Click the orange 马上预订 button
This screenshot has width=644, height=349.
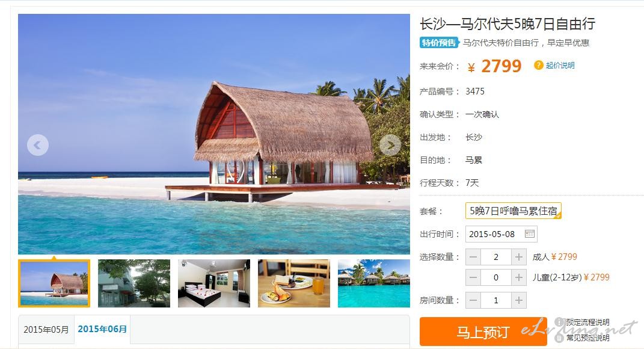coord(483,332)
